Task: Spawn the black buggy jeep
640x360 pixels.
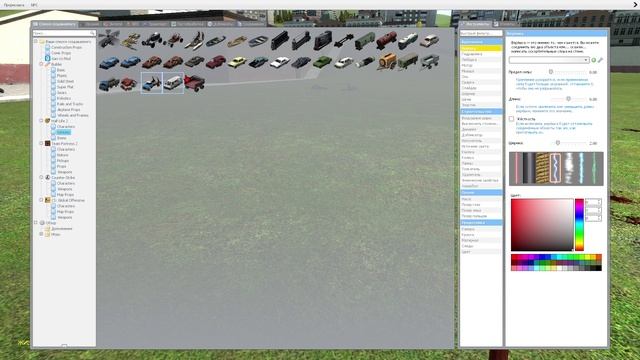Action: click(152, 40)
